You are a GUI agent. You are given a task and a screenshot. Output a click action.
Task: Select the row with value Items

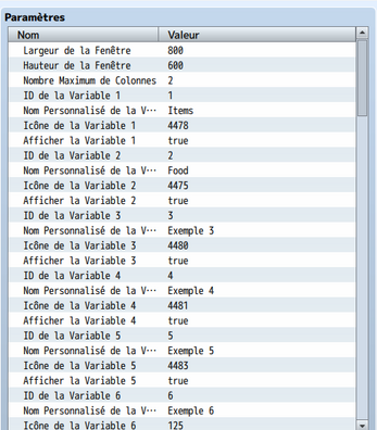pyautogui.click(x=182, y=110)
